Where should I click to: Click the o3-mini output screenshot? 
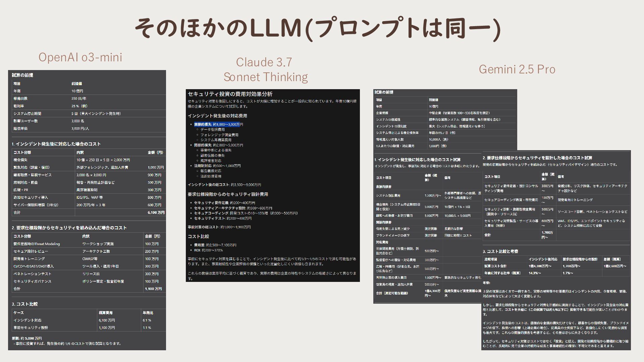[87, 210]
